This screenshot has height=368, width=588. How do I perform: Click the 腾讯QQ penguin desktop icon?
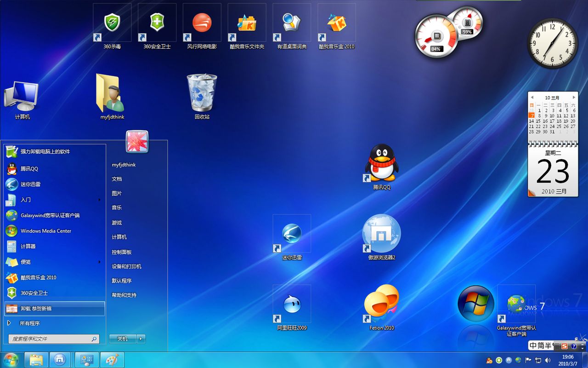pos(381,167)
